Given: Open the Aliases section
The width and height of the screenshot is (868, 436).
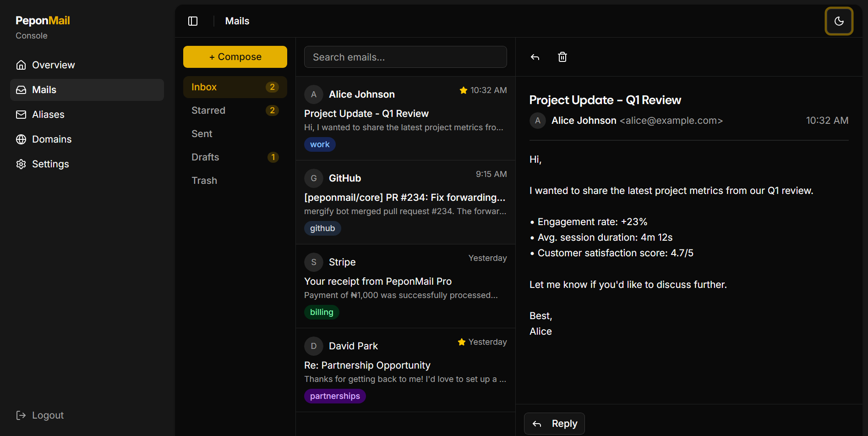Looking at the screenshot, I should pos(48,114).
